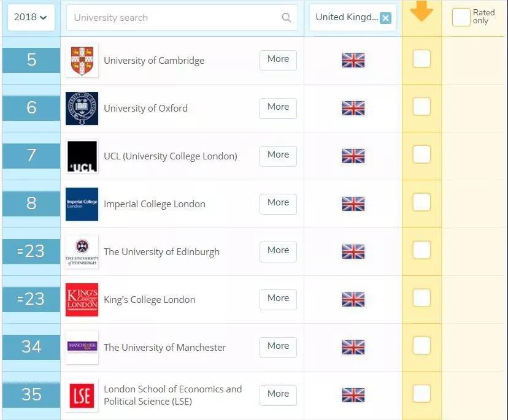
Task: Click the UCL black logo
Action: [82, 156]
